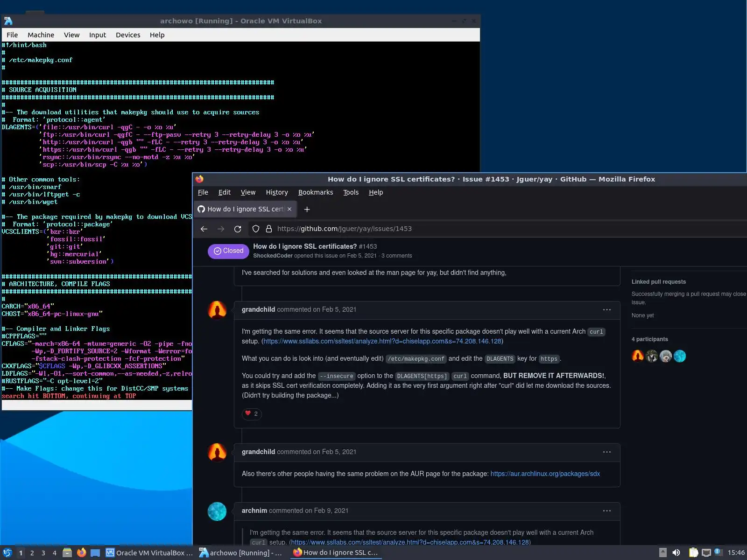
Task: Reload the GitHub issue page
Action: 238,229
